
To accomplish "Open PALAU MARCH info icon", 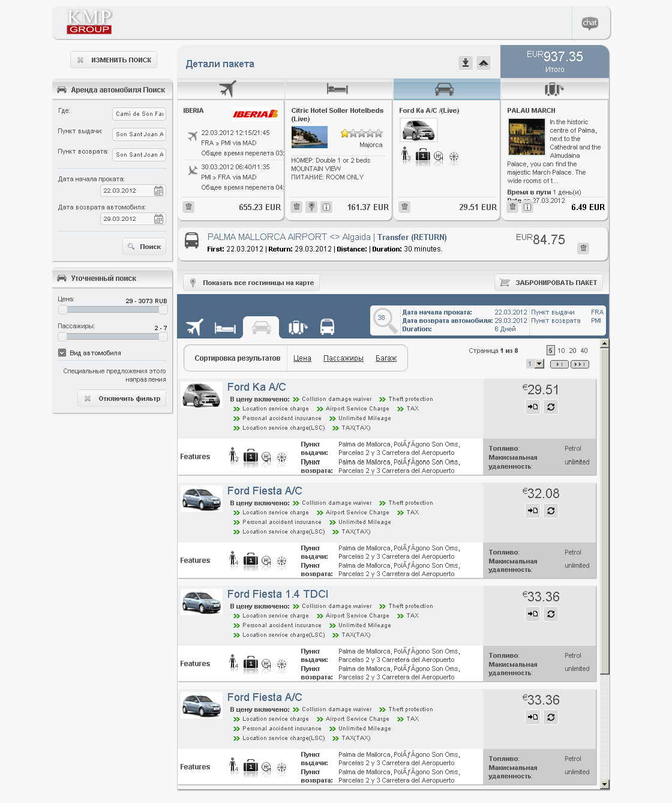I will tap(527, 207).
